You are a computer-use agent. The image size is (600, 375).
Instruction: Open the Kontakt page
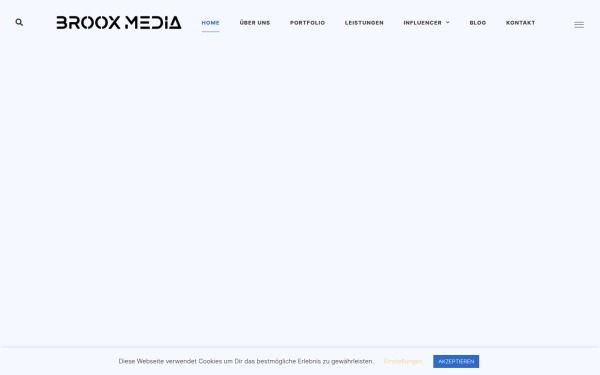coord(520,23)
